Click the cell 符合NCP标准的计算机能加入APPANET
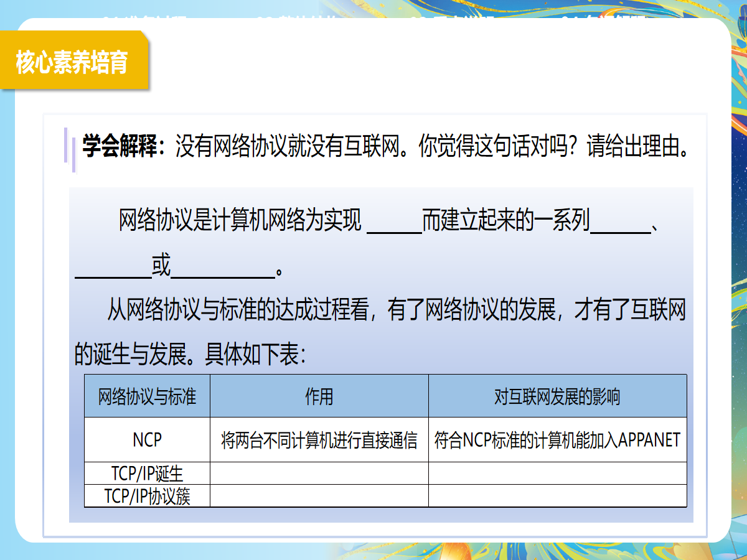 pyautogui.click(x=558, y=439)
